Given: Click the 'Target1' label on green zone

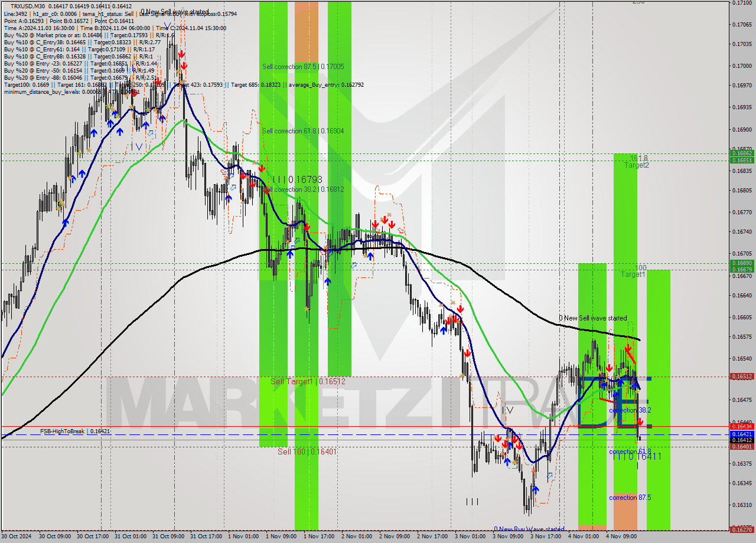Looking at the screenshot, I should pyautogui.click(x=633, y=274).
